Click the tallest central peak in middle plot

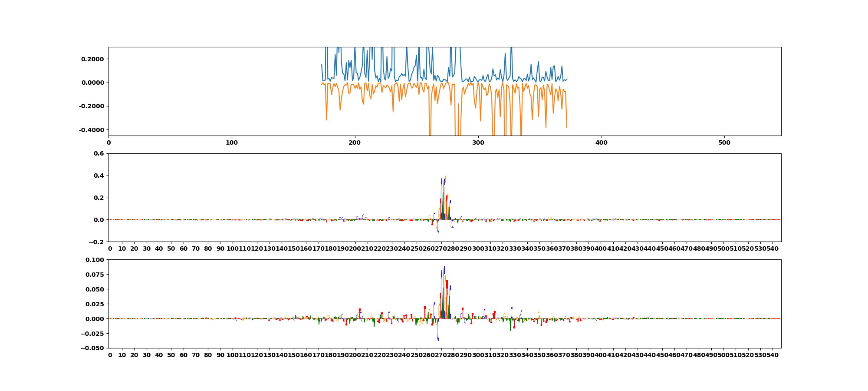click(x=445, y=177)
